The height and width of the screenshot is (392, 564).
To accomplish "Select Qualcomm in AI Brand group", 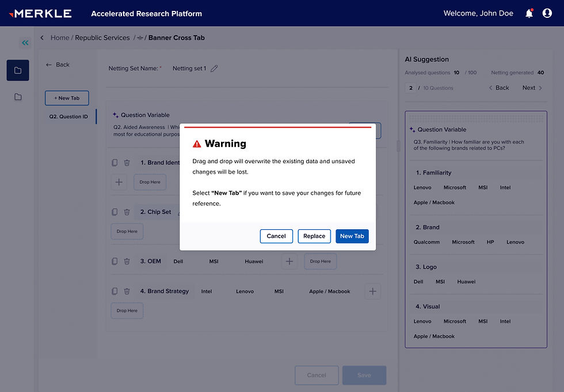I will (x=426, y=242).
